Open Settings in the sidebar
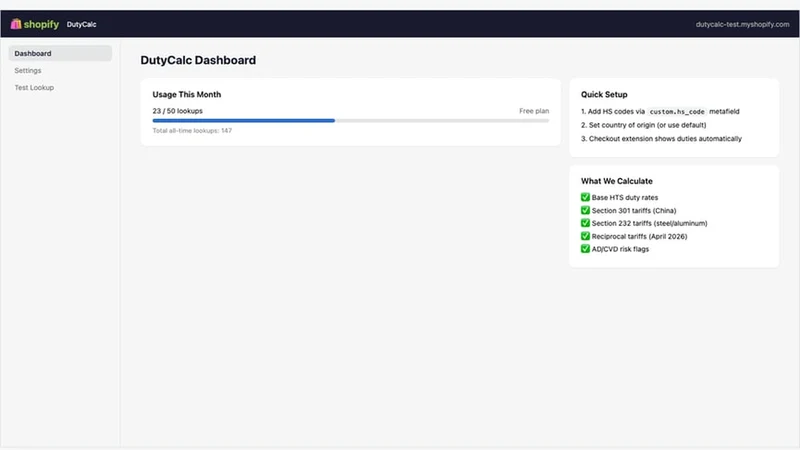The height and width of the screenshot is (450, 800). point(28,70)
